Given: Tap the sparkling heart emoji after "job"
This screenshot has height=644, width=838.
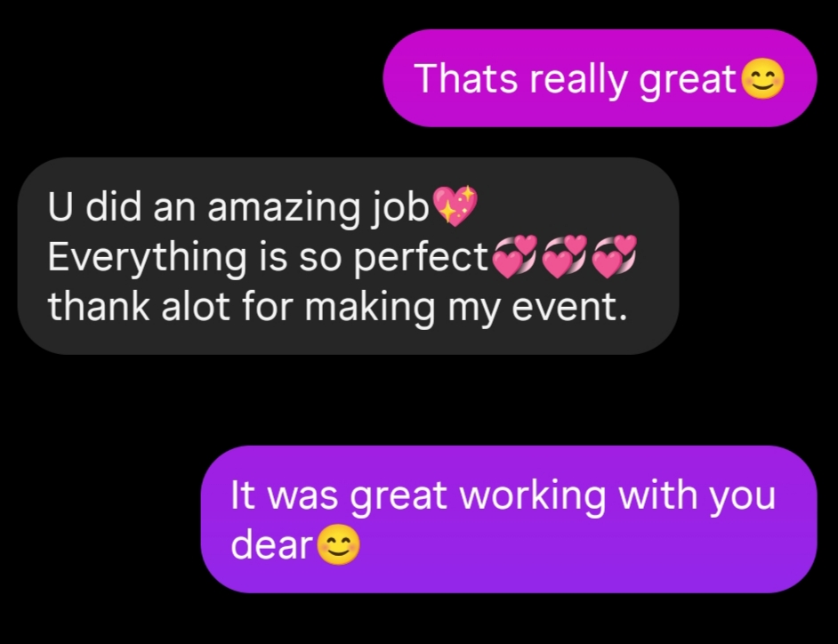Looking at the screenshot, I should pos(455,205).
